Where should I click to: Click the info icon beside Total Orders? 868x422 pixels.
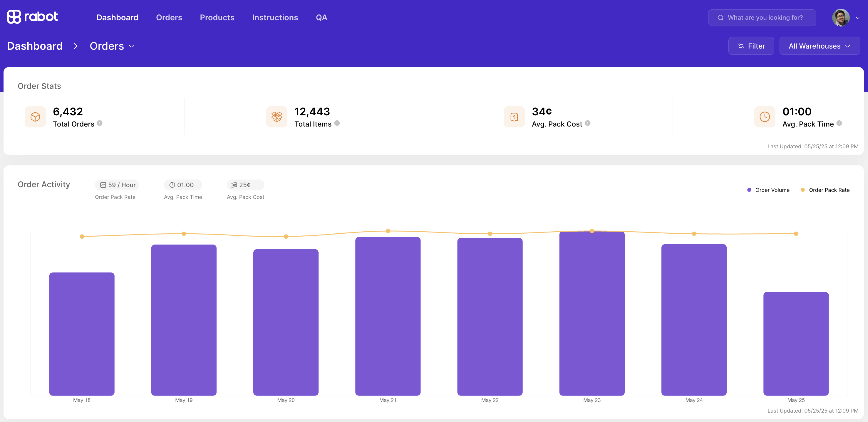(100, 123)
